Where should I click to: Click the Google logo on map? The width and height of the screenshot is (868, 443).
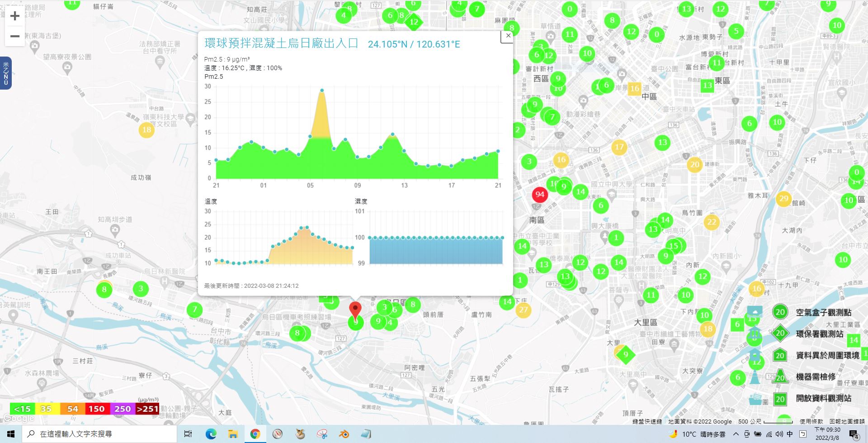(18, 419)
